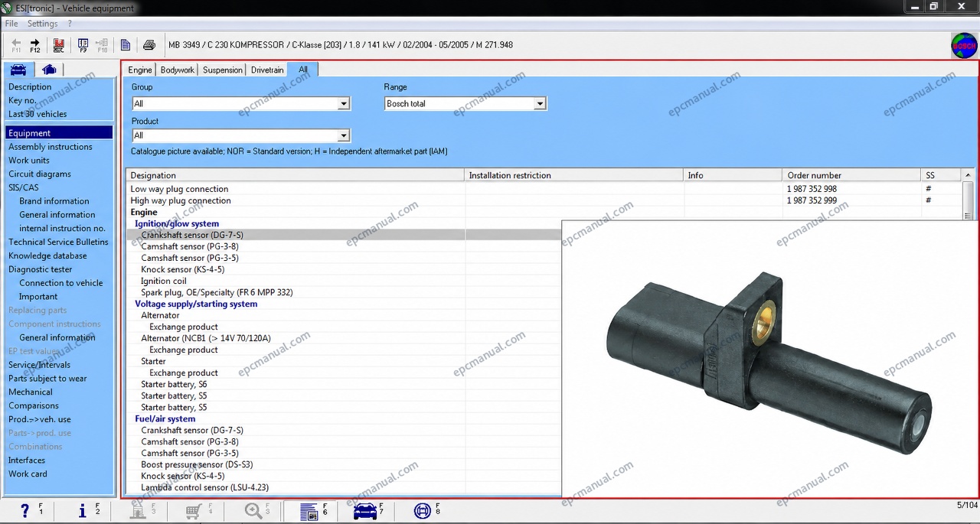Select Knock sensor under Ignition/glow system
The width and height of the screenshot is (980, 524).
click(183, 269)
